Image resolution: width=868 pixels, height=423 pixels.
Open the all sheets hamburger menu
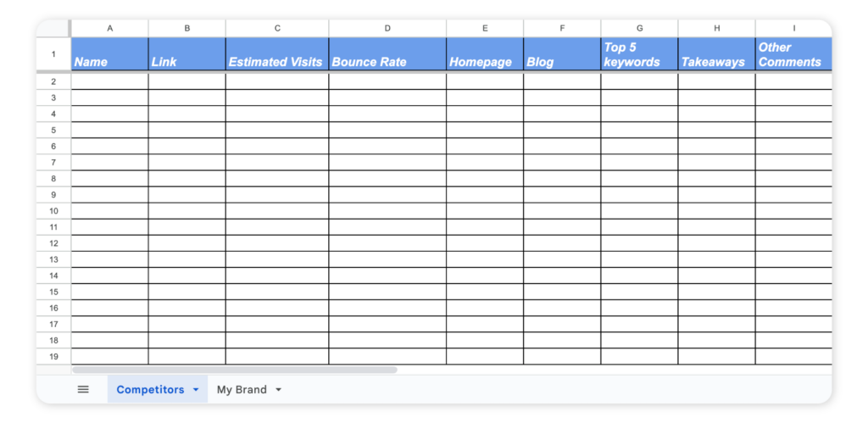(x=83, y=389)
